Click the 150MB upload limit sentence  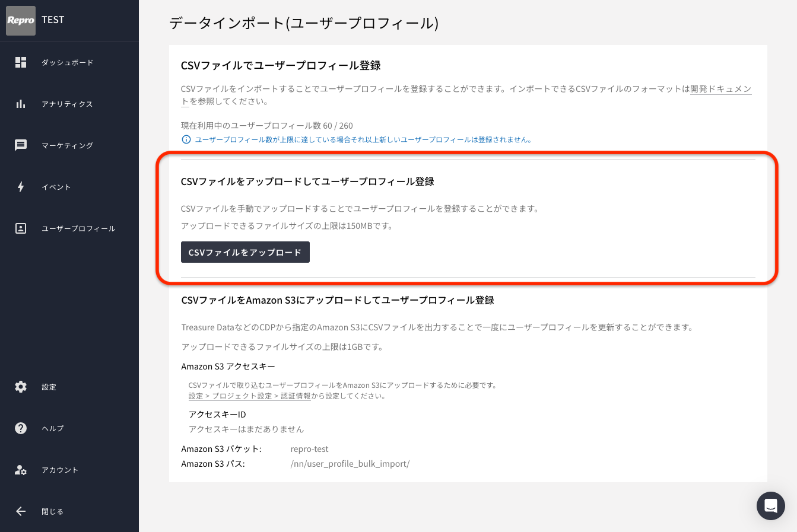[287, 226]
